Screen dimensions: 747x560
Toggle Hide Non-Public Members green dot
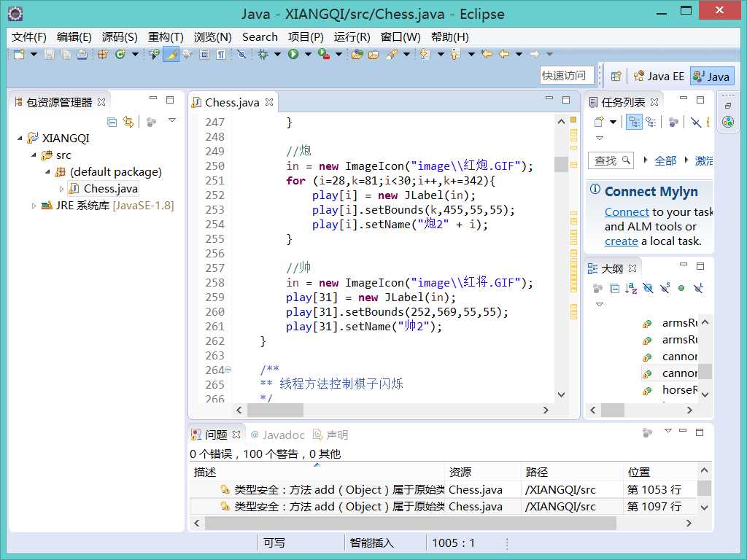click(x=681, y=288)
